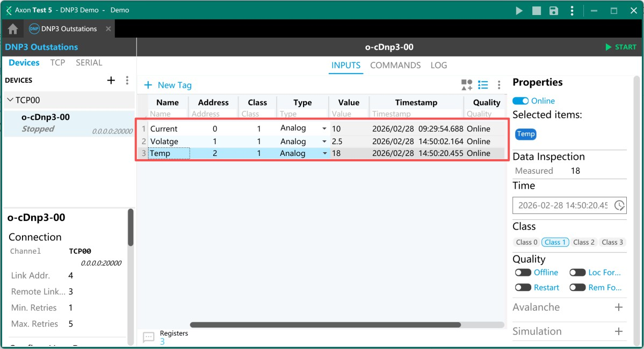The image size is (644, 349).
Task: Open the title bar three-dot menu
Action: point(573,11)
